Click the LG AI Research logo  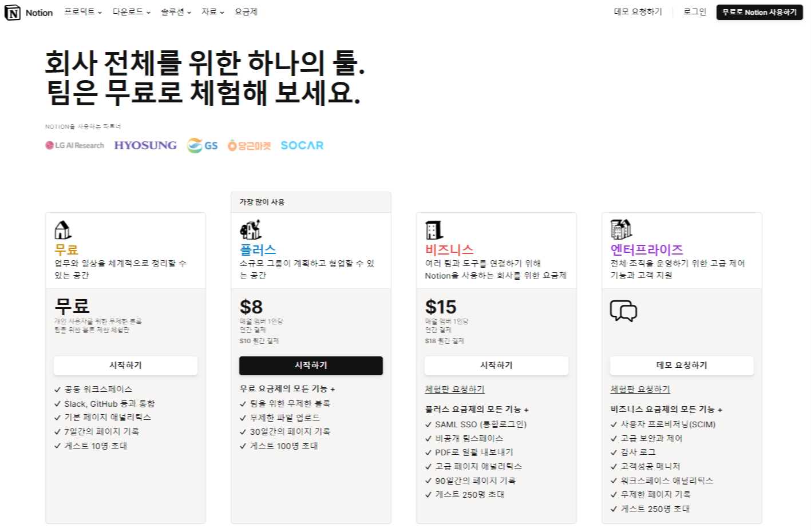coord(75,145)
